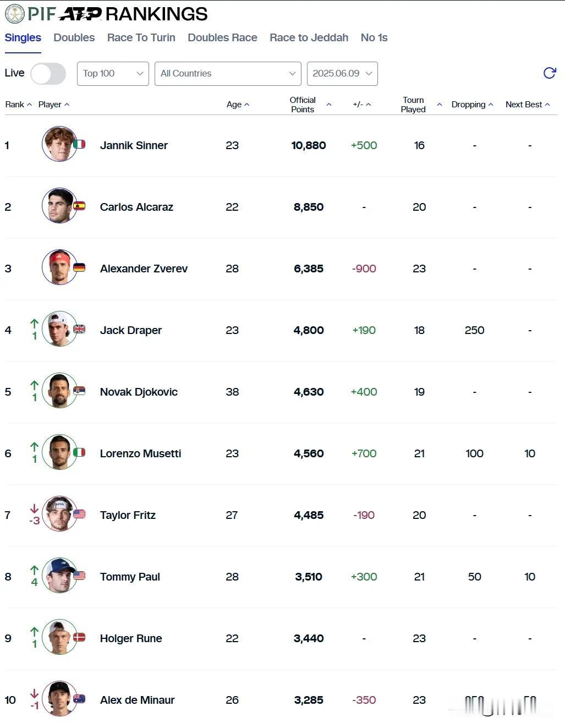Click the PIF ATP Rankings logo

106,14
